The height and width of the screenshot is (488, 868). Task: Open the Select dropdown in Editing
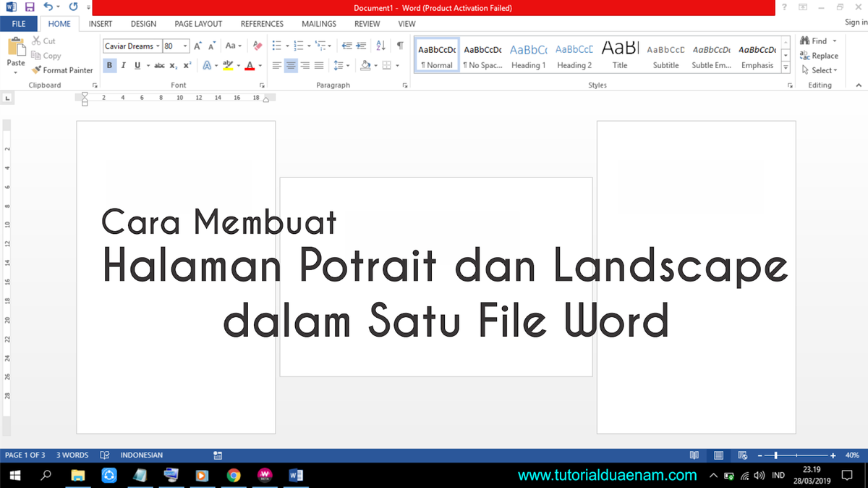point(819,70)
